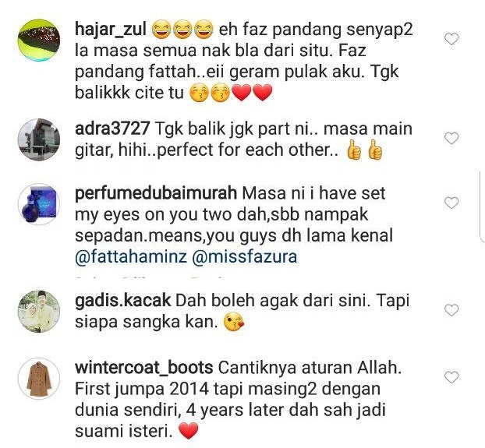
Task: Like adra3727's comment using the heart icon
Action: [x=451, y=138]
